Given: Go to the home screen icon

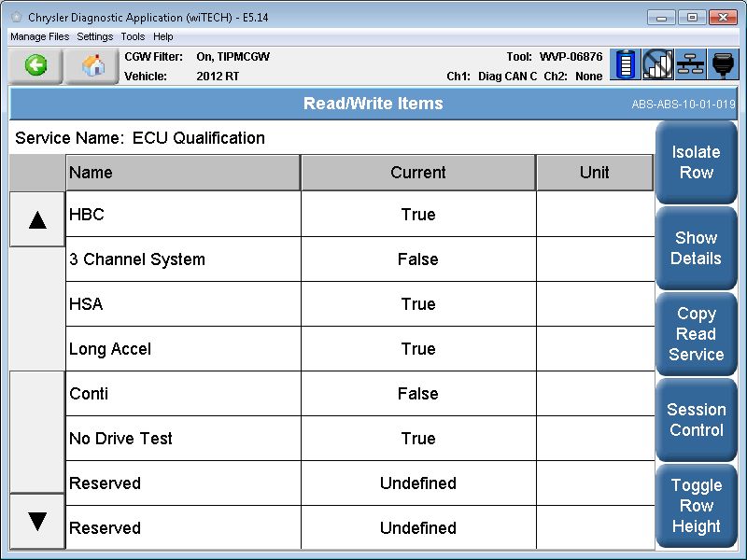Looking at the screenshot, I should pyautogui.click(x=92, y=66).
